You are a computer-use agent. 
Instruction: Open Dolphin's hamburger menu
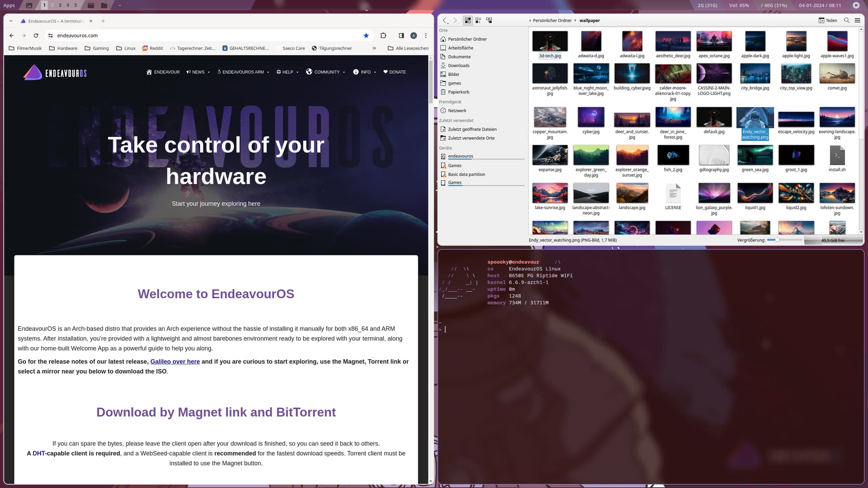point(857,20)
